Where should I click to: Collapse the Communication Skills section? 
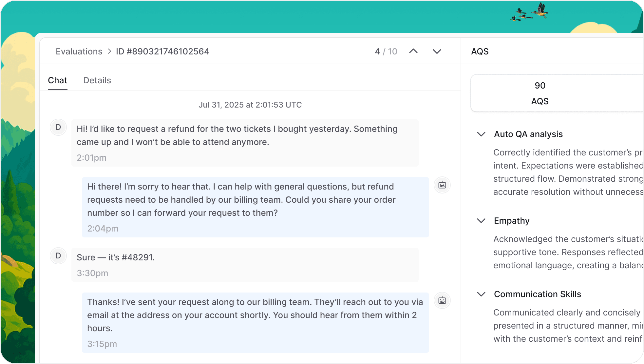pyautogui.click(x=481, y=294)
